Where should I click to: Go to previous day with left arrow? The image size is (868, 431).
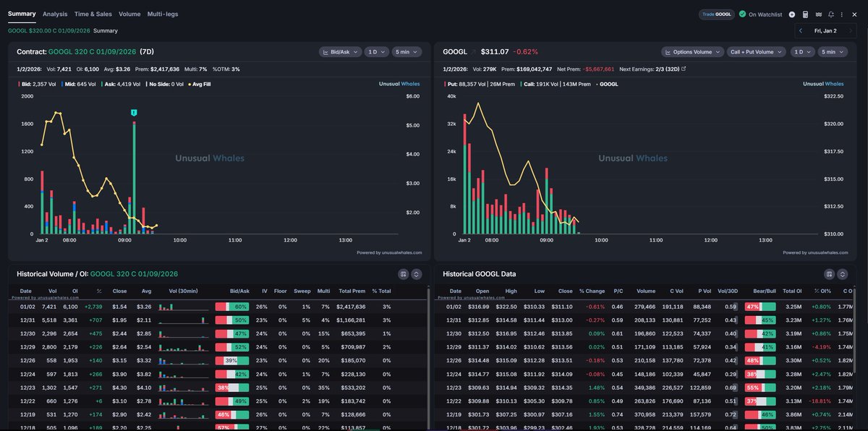pyautogui.click(x=801, y=30)
